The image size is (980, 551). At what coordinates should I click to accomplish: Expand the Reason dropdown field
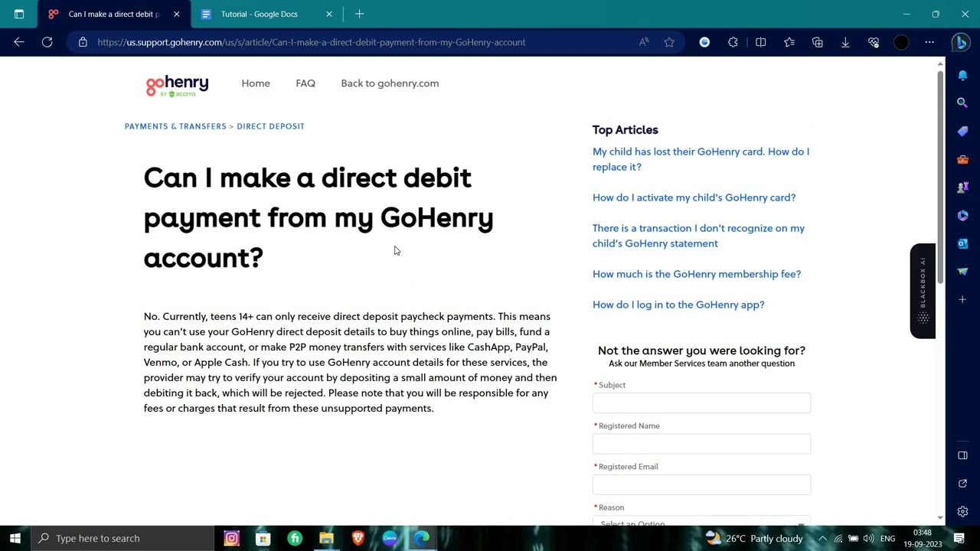701,522
